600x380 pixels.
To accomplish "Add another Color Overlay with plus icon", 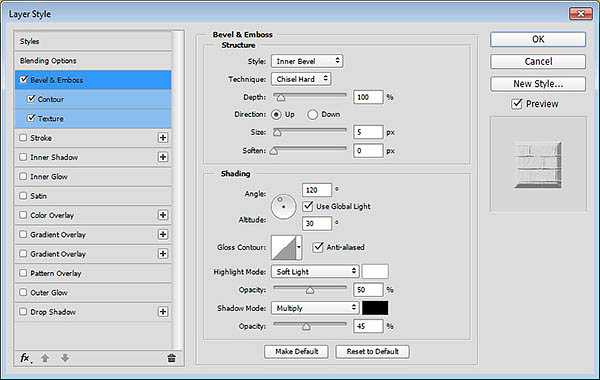I will tap(163, 215).
